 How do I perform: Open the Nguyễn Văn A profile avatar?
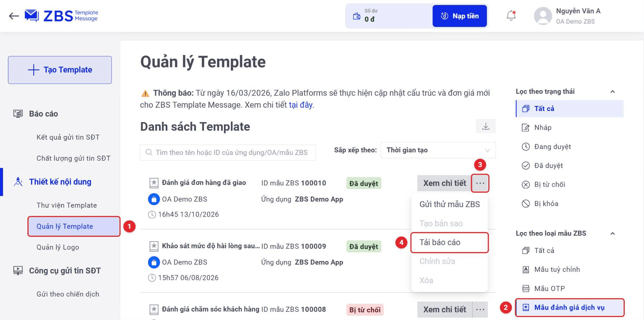click(x=543, y=16)
